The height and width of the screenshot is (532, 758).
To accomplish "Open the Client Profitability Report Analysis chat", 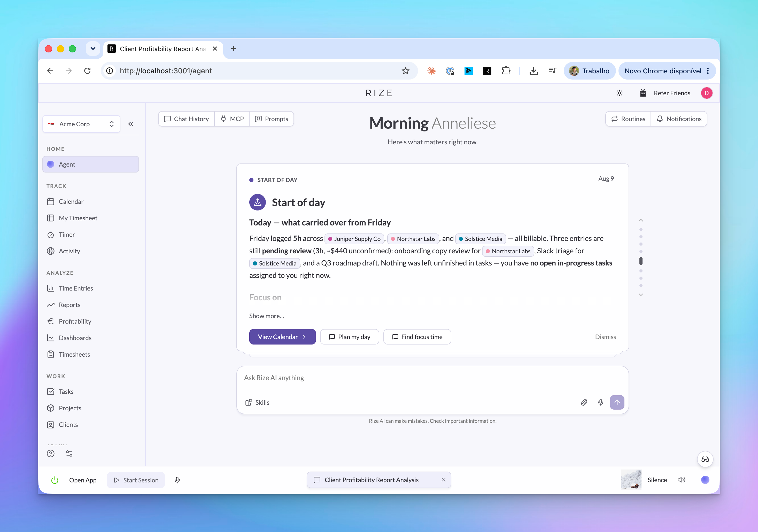I will coord(372,480).
